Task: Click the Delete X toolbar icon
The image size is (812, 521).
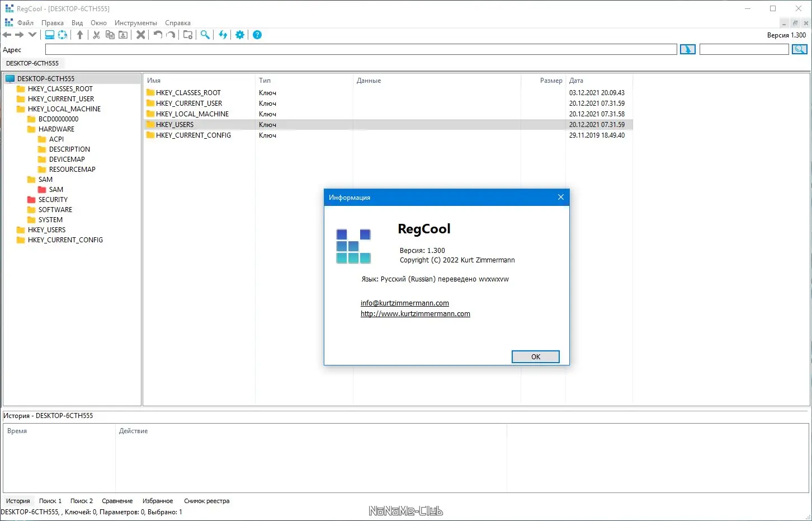Action: coord(141,35)
